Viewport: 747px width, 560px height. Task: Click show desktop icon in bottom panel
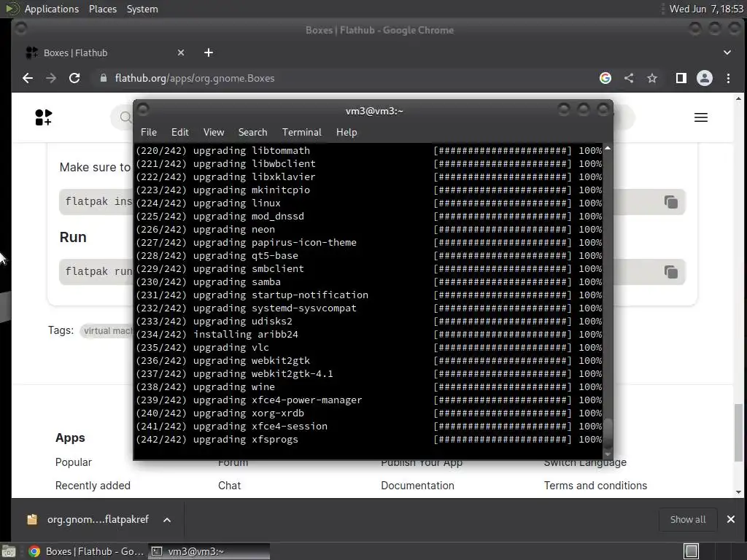(x=9, y=551)
